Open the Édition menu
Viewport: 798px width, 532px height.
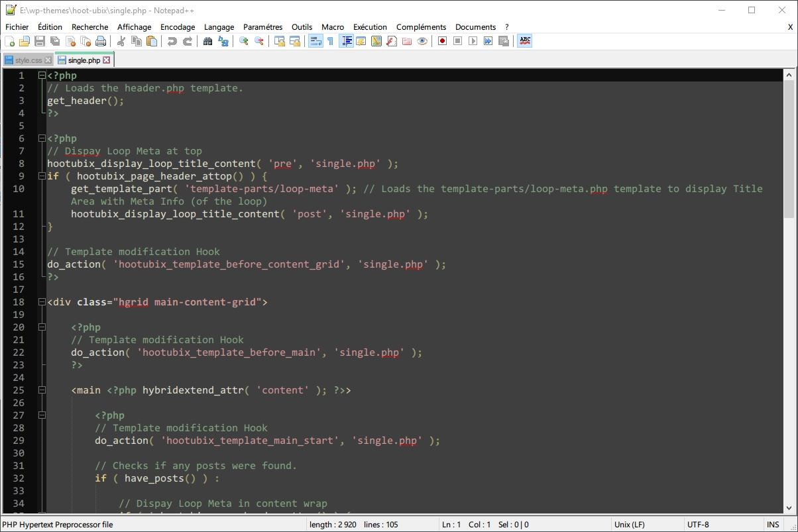coord(50,27)
